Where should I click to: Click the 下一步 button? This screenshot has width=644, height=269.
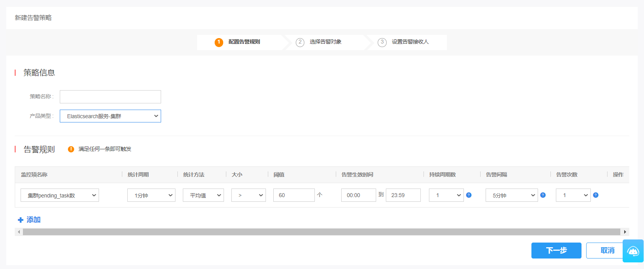556,251
